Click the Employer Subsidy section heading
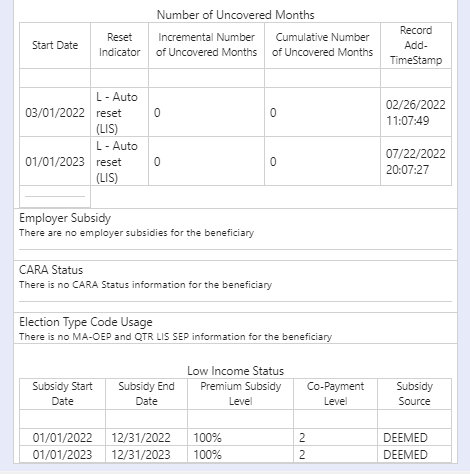Image resolution: width=470 pixels, height=474 pixels. coord(65,218)
